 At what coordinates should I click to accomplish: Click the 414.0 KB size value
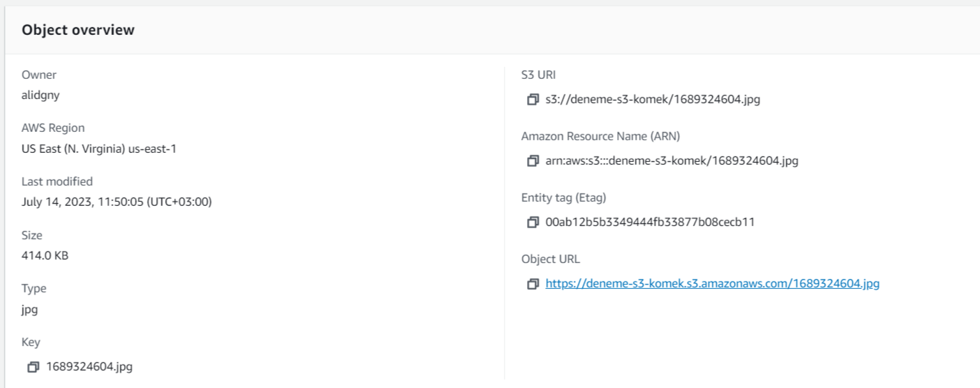coord(45,255)
